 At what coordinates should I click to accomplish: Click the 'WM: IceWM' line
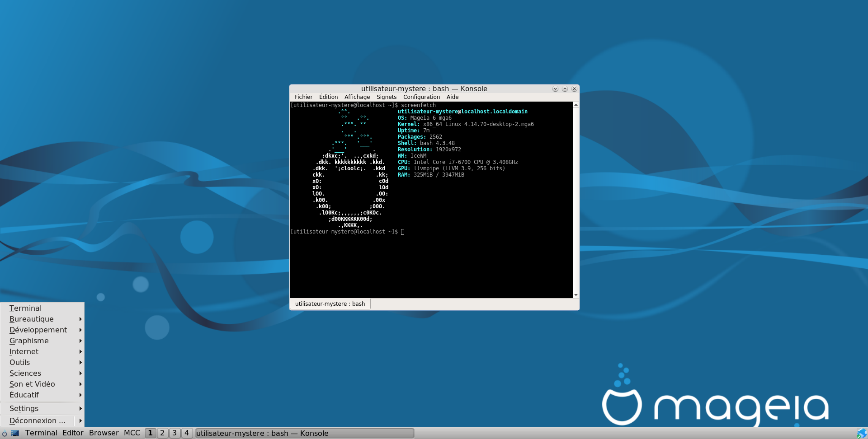[x=412, y=156]
